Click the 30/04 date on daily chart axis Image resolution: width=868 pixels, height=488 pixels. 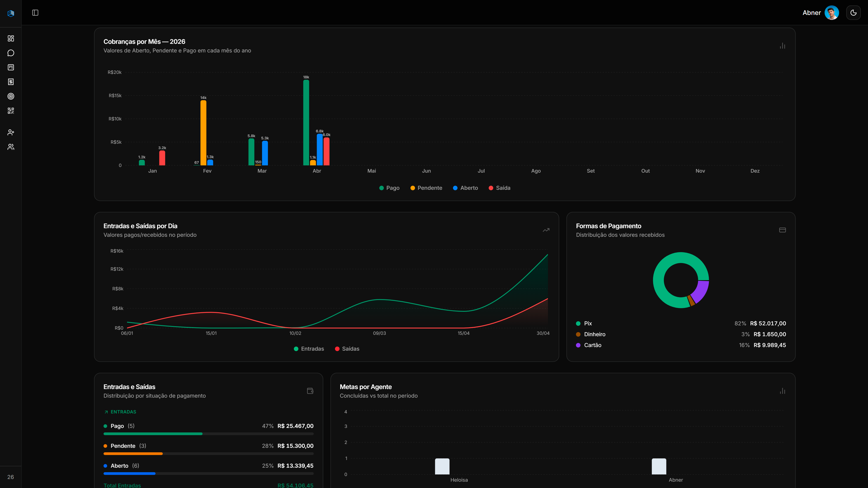coord(543,333)
